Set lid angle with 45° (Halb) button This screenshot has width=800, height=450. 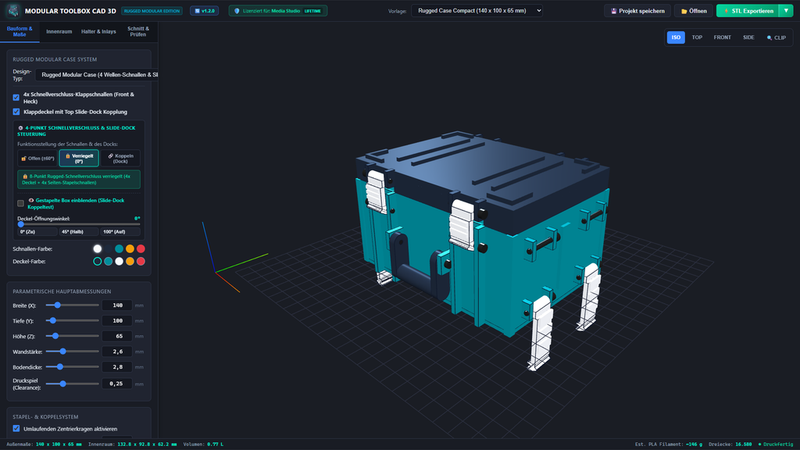[x=79, y=232]
